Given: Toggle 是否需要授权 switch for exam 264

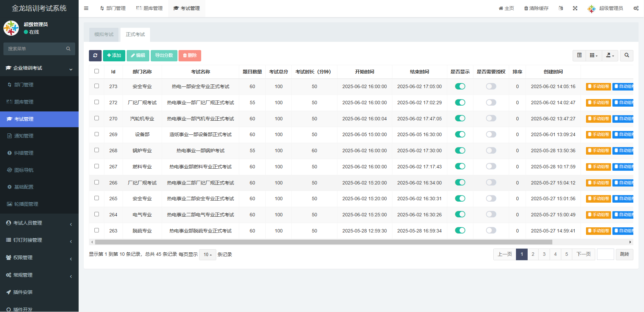Looking at the screenshot, I should coord(491,214).
